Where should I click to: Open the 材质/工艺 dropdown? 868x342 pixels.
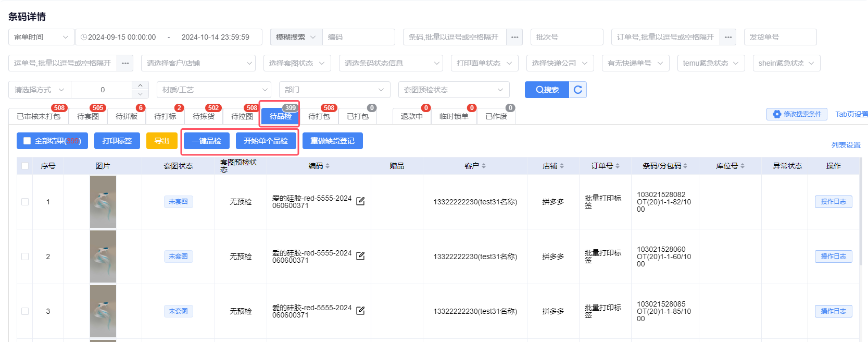(x=214, y=90)
